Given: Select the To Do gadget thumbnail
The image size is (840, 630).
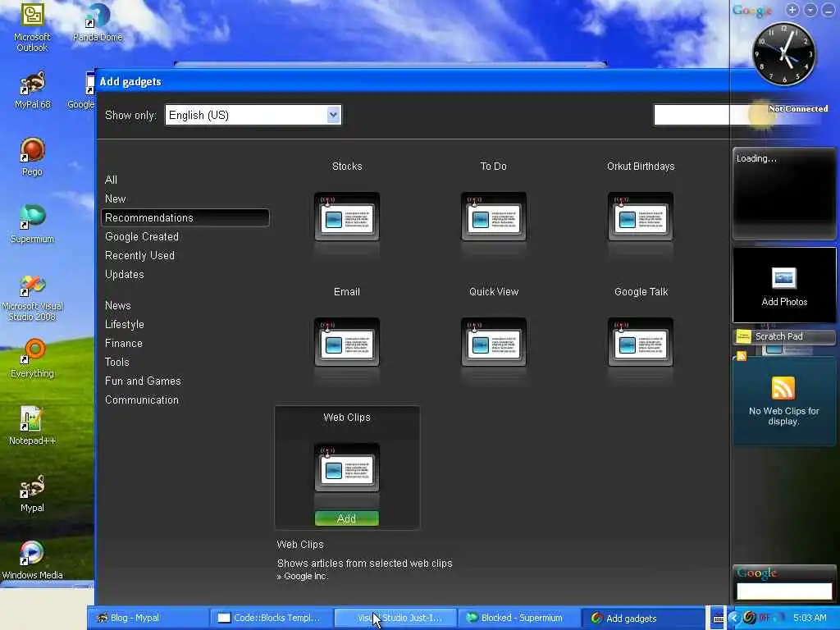Looking at the screenshot, I should (x=493, y=217).
